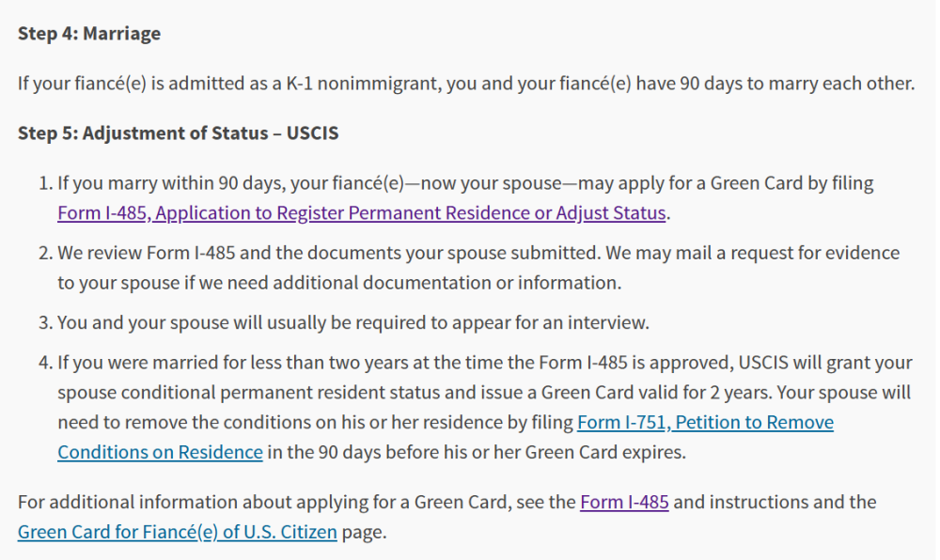Click the 'Step 5: Adjustment of Status – USCIS' heading
940x560 pixels.
(179, 133)
